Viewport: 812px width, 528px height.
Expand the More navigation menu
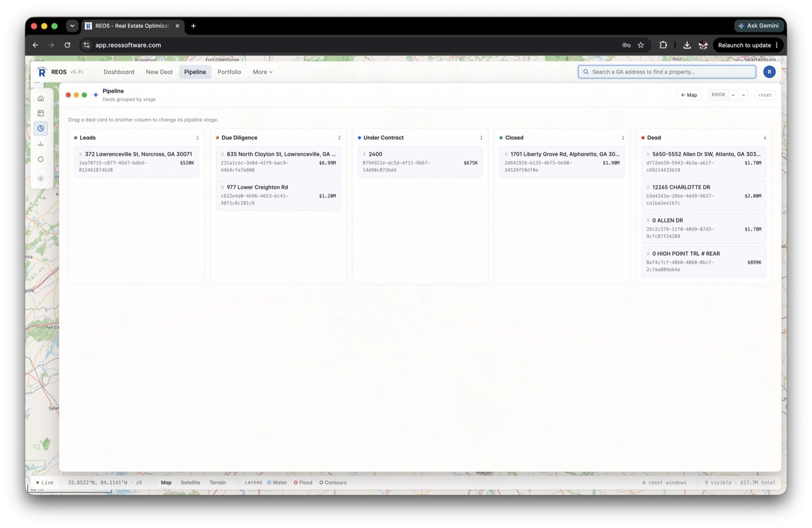[x=262, y=72]
